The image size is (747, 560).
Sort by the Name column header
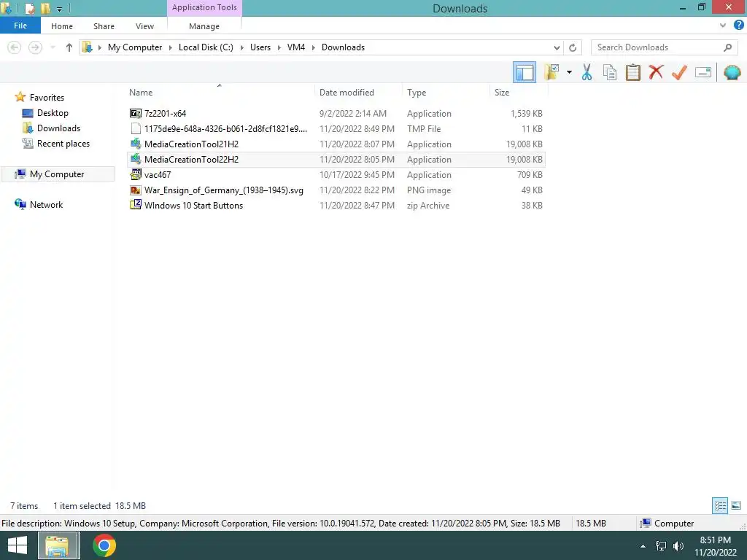[x=141, y=93]
